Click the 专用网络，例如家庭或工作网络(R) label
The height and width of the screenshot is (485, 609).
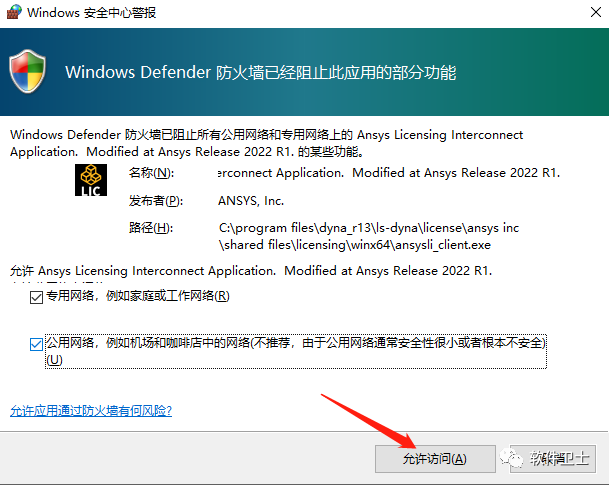point(138,296)
